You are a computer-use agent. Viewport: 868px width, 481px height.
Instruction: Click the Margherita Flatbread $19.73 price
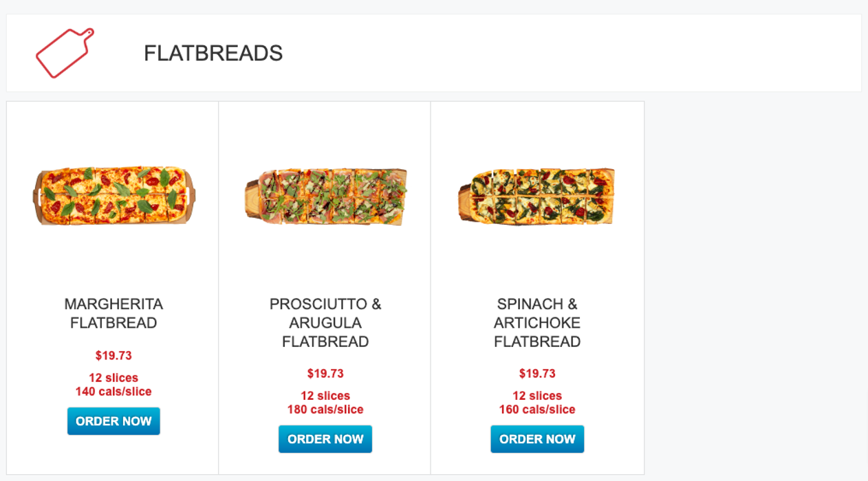tap(113, 355)
